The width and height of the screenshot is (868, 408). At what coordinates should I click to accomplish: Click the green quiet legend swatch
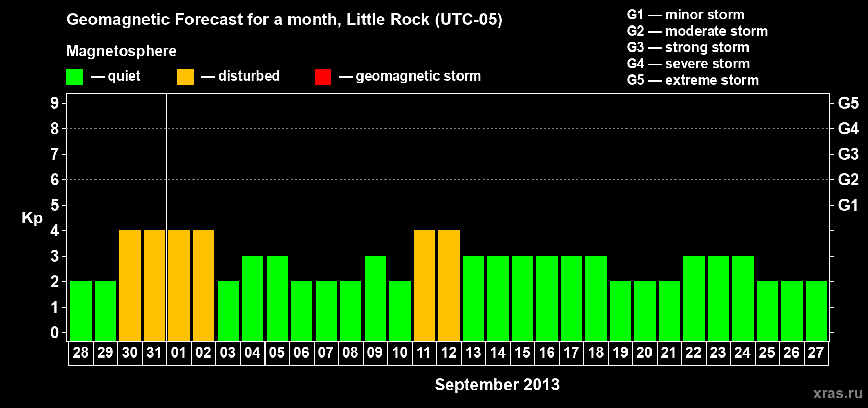75,77
